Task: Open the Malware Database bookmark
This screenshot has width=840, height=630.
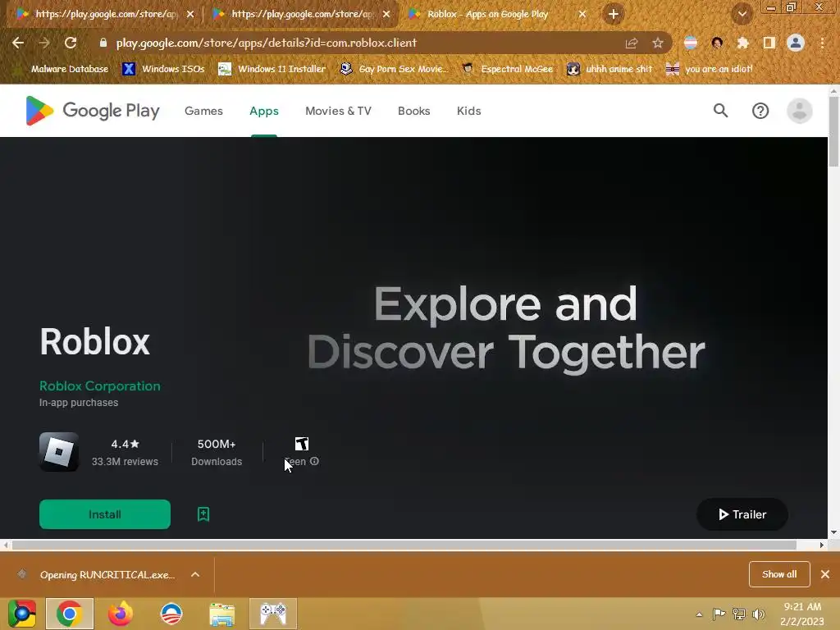Action: 62,69
